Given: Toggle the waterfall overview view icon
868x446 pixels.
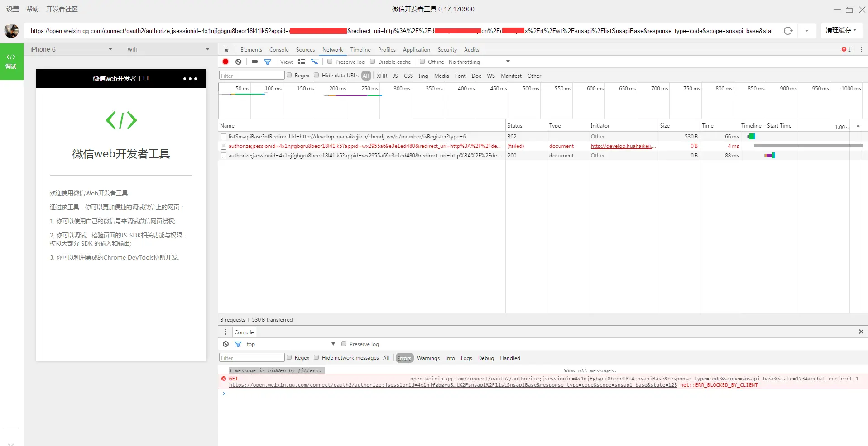Looking at the screenshot, I should pyautogui.click(x=314, y=62).
